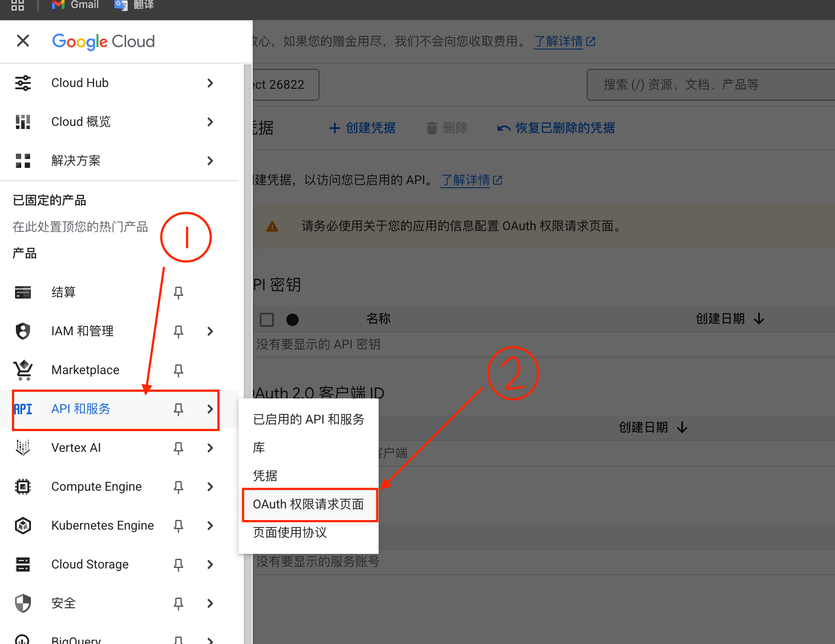
Task: Expand Kubernetes Engine submenu chevron
Action: point(210,526)
